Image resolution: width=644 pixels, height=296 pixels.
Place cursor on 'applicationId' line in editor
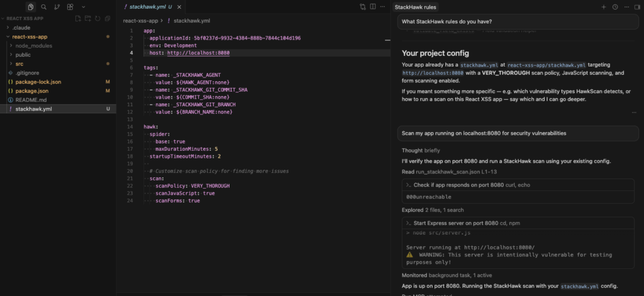coord(225,38)
